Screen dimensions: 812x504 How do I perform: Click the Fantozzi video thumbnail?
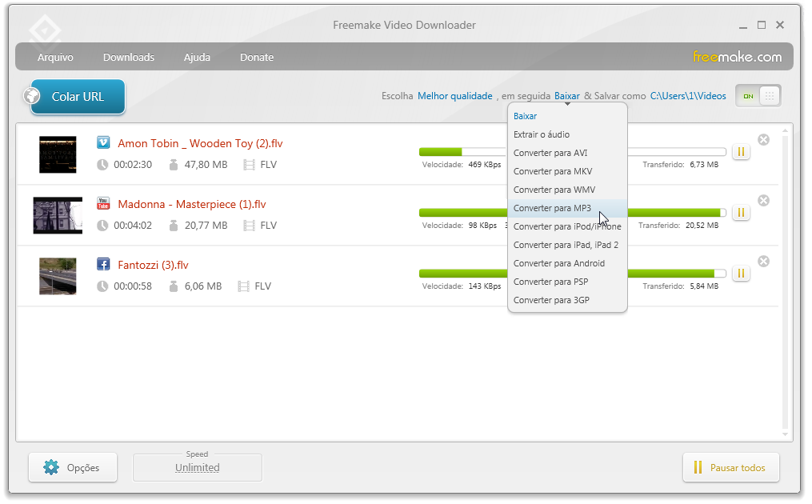[58, 276]
